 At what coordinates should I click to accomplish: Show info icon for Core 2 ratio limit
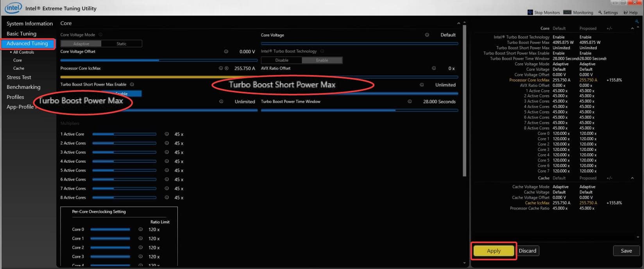point(141,247)
